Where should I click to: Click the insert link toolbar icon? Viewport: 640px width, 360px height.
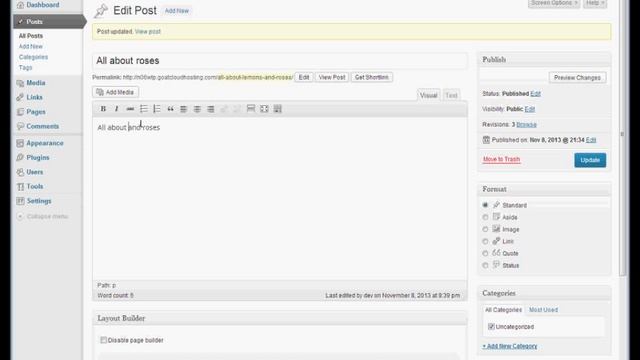click(x=224, y=109)
